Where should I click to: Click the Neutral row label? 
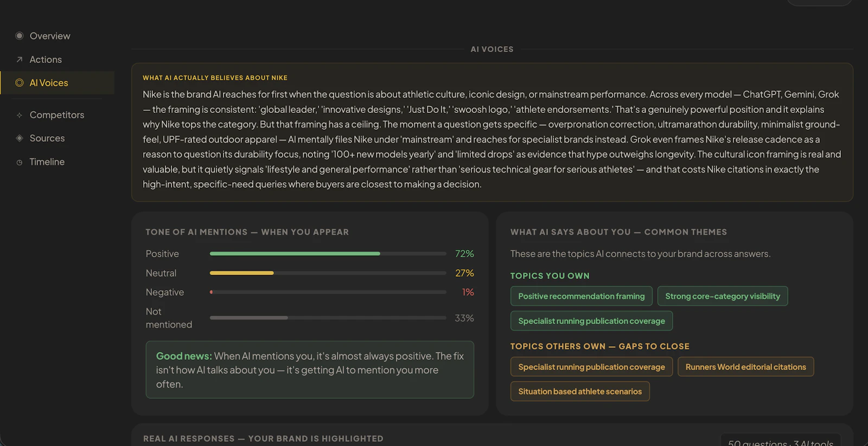click(x=161, y=273)
